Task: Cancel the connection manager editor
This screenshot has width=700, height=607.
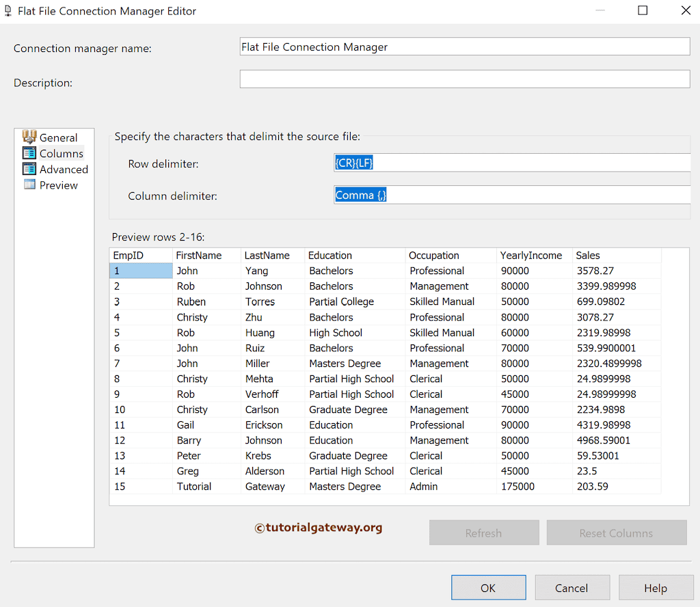Action: (x=572, y=587)
